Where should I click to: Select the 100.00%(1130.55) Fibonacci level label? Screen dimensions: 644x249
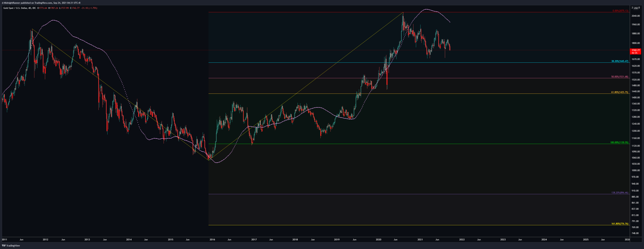tap(619, 142)
